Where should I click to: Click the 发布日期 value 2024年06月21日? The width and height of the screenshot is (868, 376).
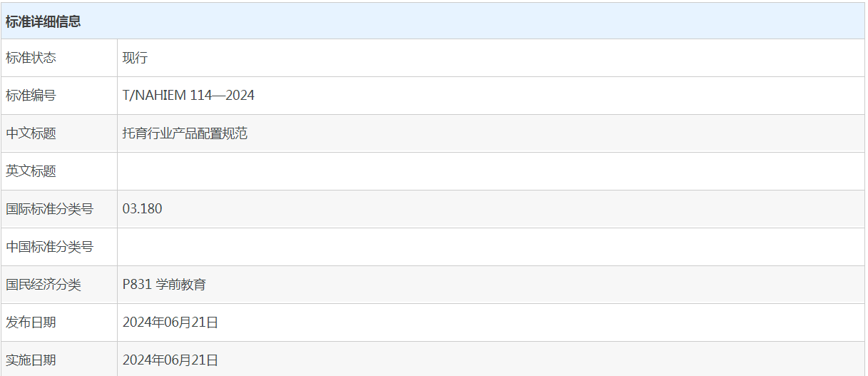[x=170, y=322]
